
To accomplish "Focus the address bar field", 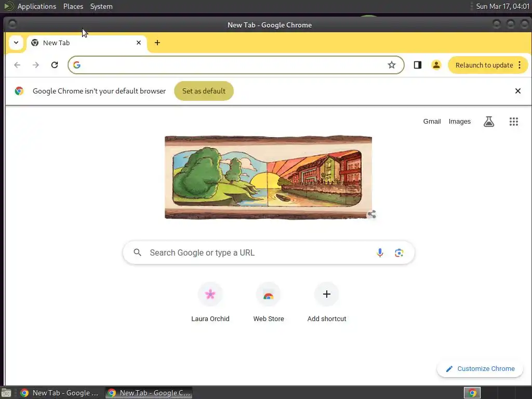I will click(x=236, y=65).
